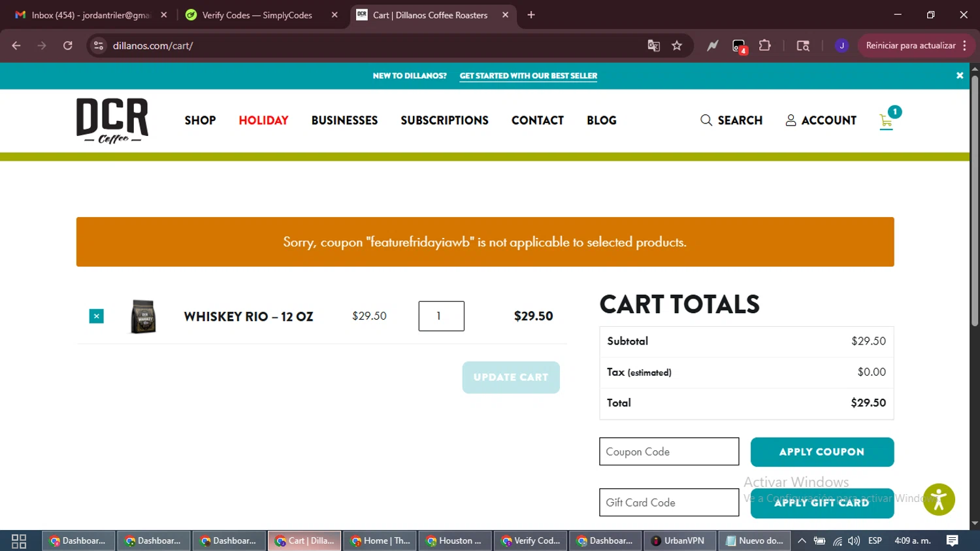Open the accessibility widget button

pos(939,500)
